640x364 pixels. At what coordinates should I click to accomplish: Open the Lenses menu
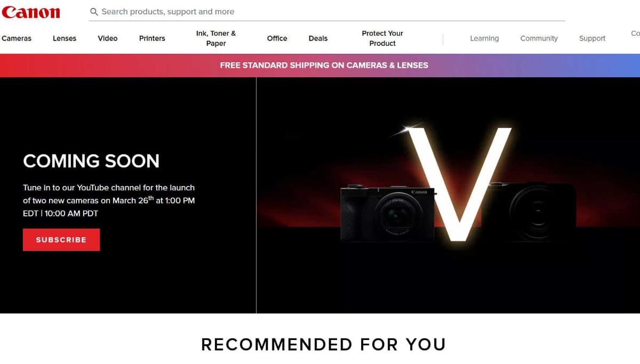[65, 38]
